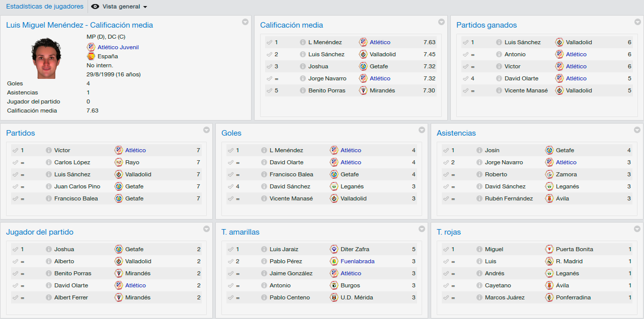The width and height of the screenshot is (644, 319).
Task: Click Burgos badge beside Antonio in T. amarillas
Action: tap(334, 285)
